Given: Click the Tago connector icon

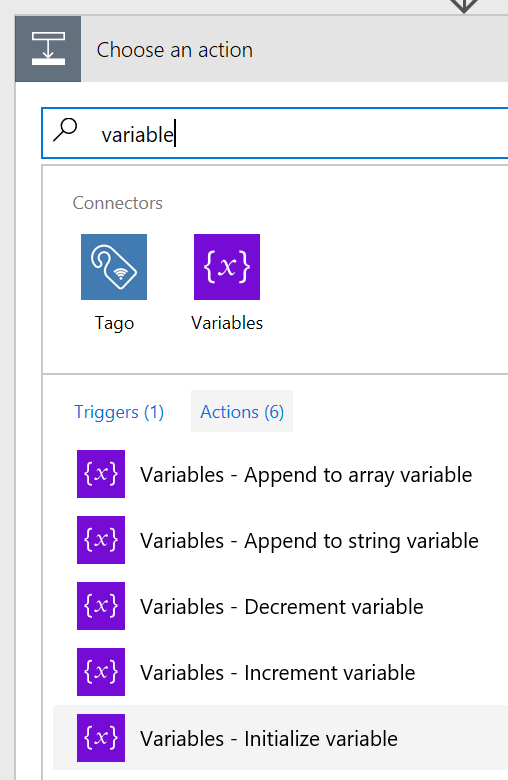Looking at the screenshot, I should point(114,267).
